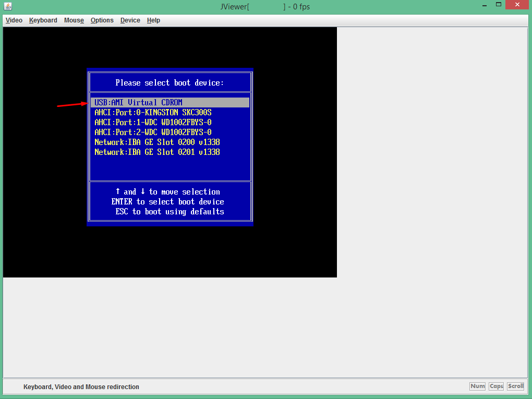The height and width of the screenshot is (399, 532).
Task: Open the Video menu
Action: (14, 20)
